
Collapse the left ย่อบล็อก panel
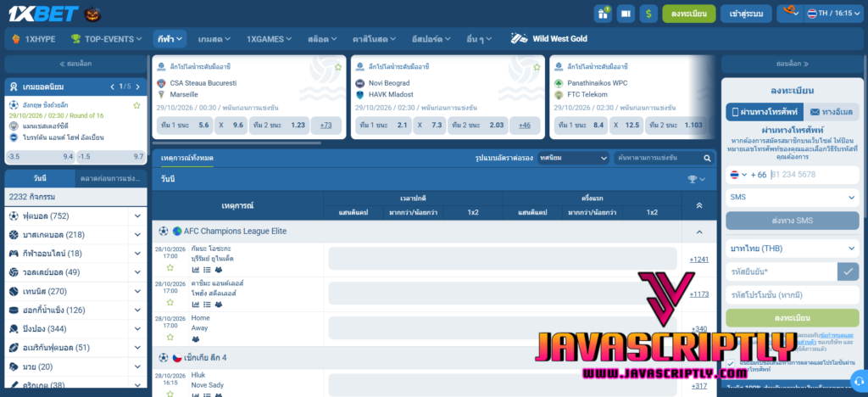coord(75,64)
